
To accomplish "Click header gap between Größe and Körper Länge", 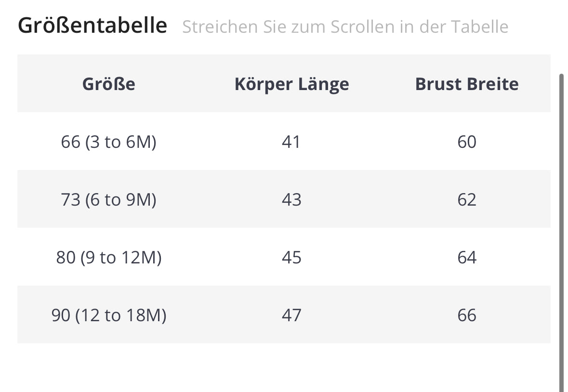I will 185,84.
